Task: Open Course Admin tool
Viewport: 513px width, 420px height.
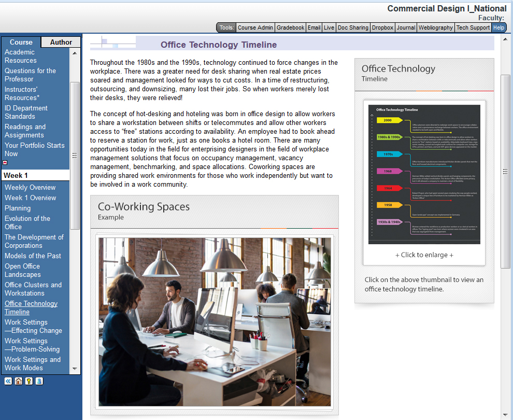Action: point(255,27)
